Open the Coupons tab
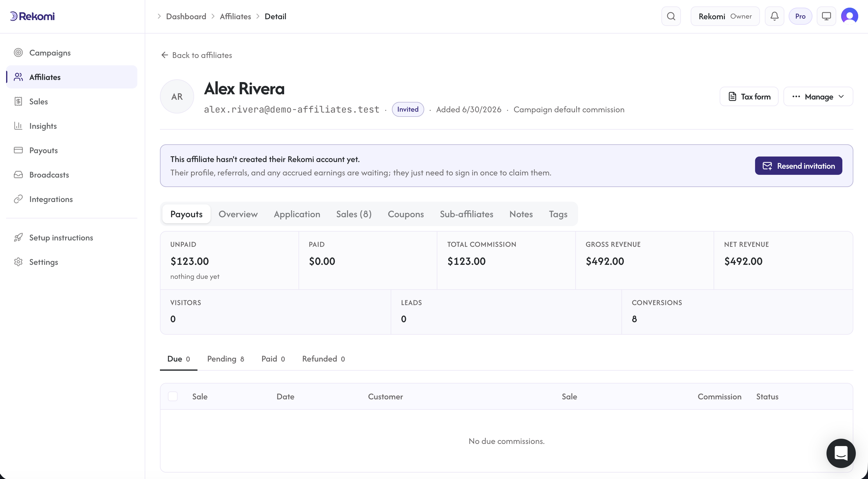This screenshot has height=479, width=868. 406,214
